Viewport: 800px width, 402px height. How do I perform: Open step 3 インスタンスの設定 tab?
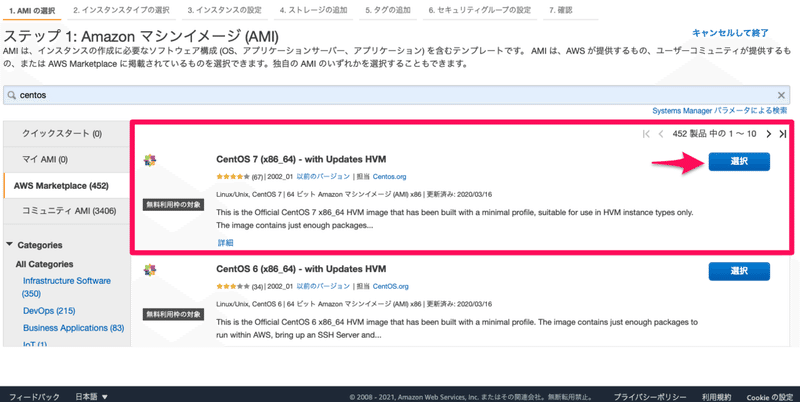224,10
